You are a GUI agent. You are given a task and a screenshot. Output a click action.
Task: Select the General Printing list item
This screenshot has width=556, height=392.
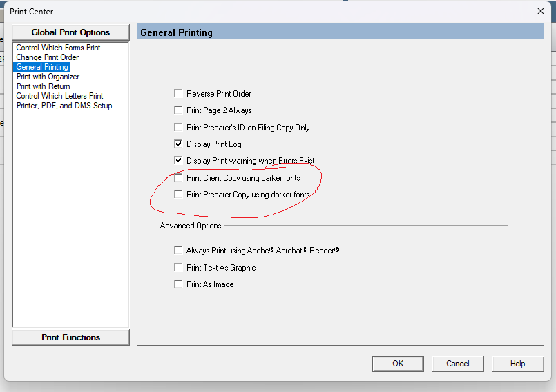point(42,67)
